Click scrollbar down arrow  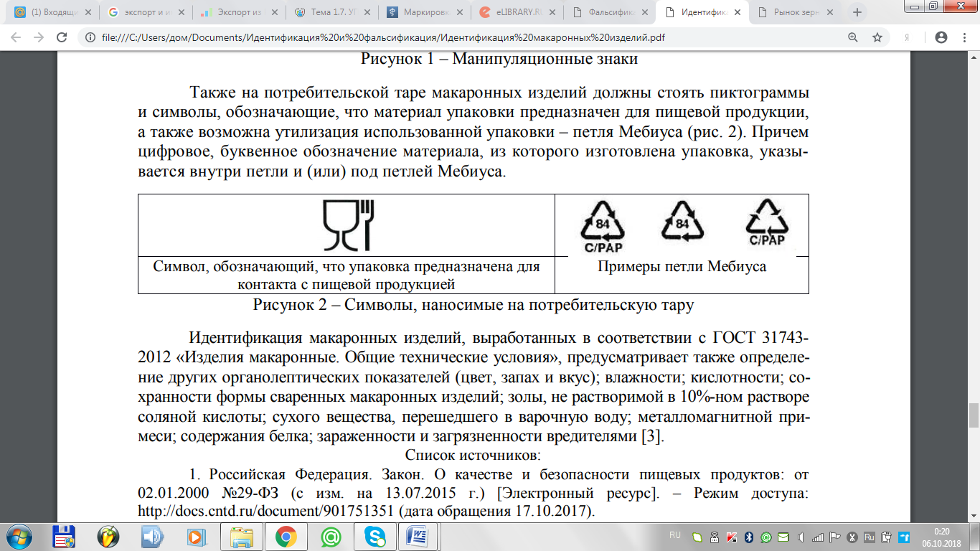tap(974, 516)
